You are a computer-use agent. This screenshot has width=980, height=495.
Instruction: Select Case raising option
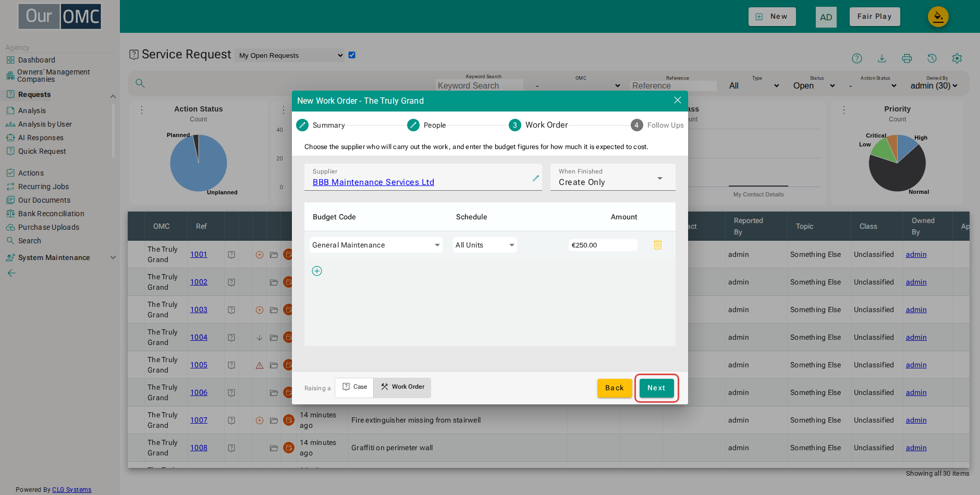(354, 387)
